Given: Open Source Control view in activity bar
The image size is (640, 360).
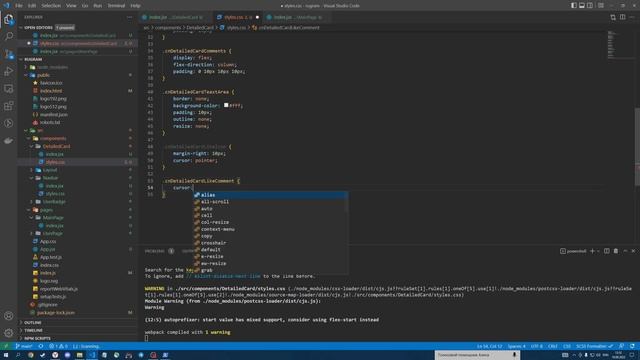Looking at the screenshot, I should point(9,54).
